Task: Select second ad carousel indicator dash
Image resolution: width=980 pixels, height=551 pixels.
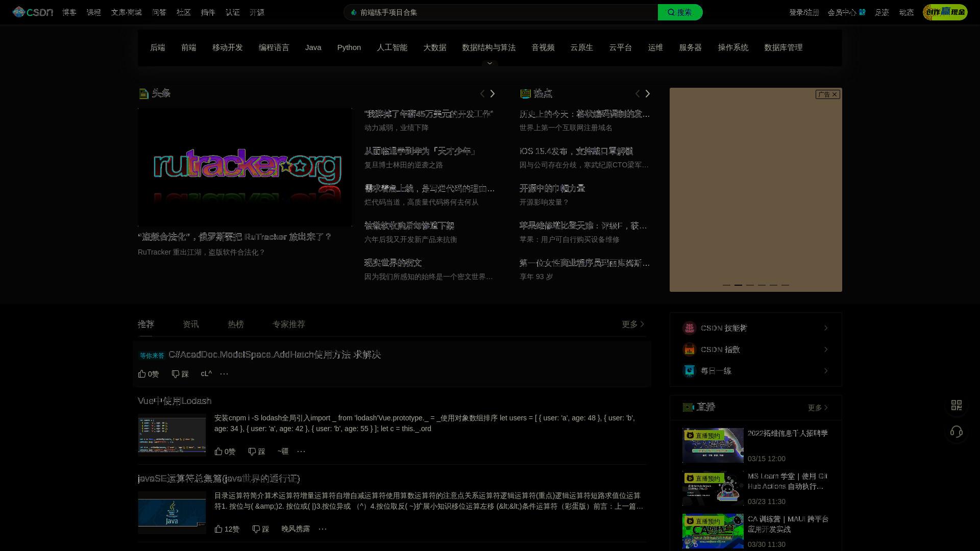Action: point(738,285)
